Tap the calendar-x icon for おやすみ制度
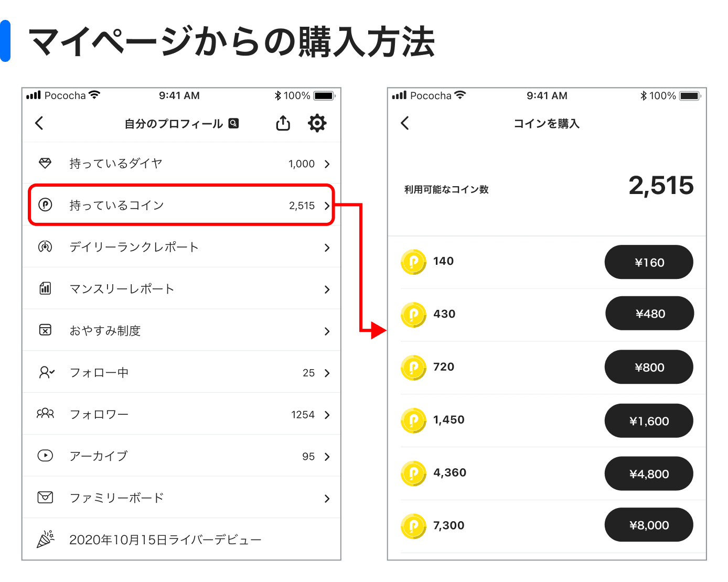 point(46,330)
